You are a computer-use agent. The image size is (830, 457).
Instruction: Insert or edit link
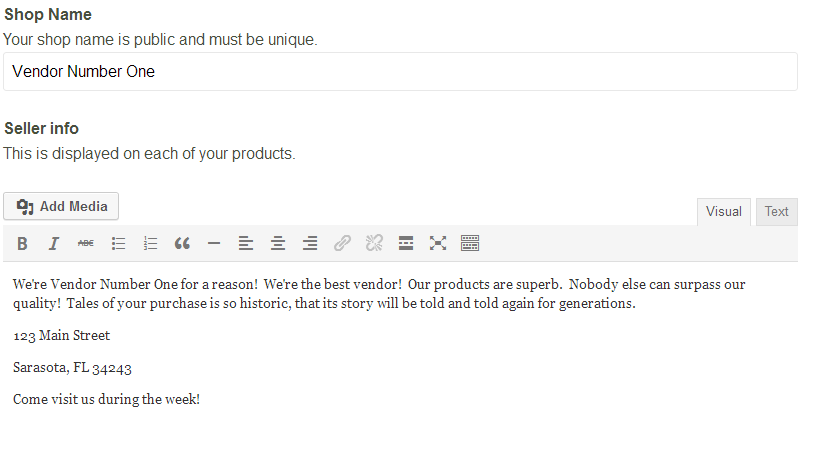342,244
